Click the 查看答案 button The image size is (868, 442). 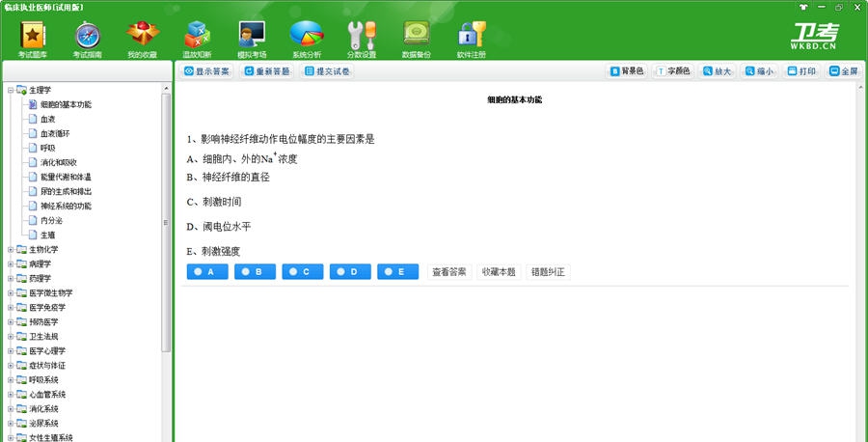pos(448,272)
